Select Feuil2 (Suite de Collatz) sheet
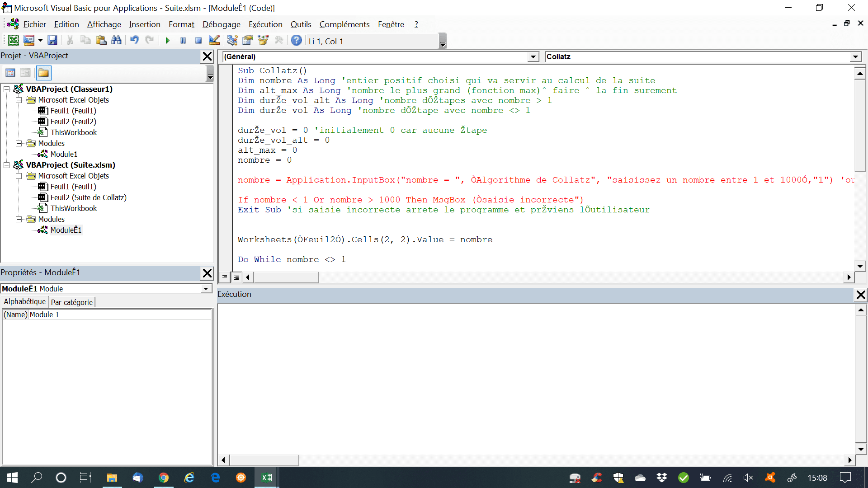The height and width of the screenshot is (488, 868). pos(88,197)
